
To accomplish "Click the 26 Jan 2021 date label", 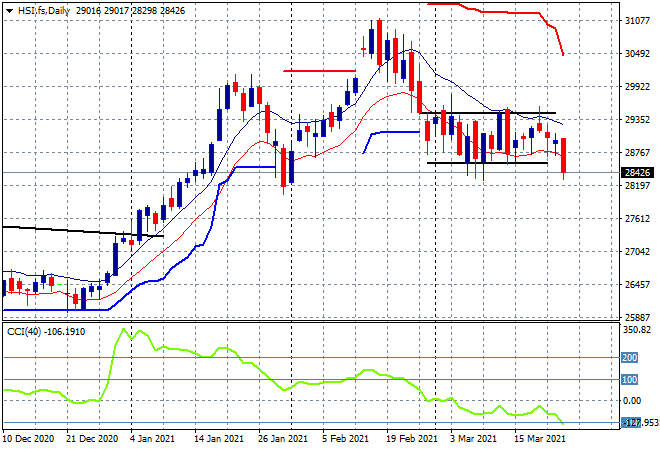I will coord(283,439).
